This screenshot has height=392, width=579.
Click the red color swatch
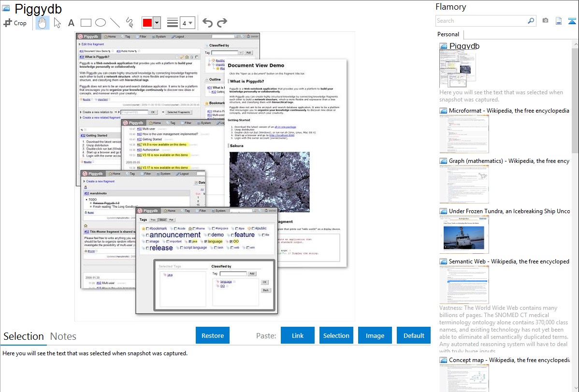[x=147, y=23]
